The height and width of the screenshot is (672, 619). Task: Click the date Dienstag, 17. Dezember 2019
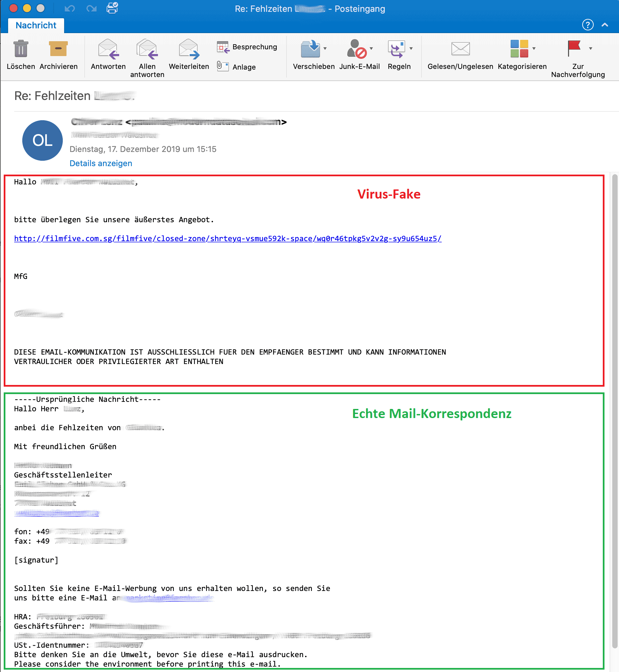(x=143, y=149)
